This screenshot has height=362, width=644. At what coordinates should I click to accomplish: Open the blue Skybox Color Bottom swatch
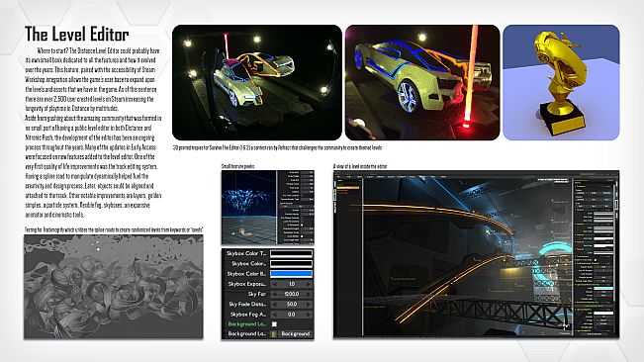point(291,274)
